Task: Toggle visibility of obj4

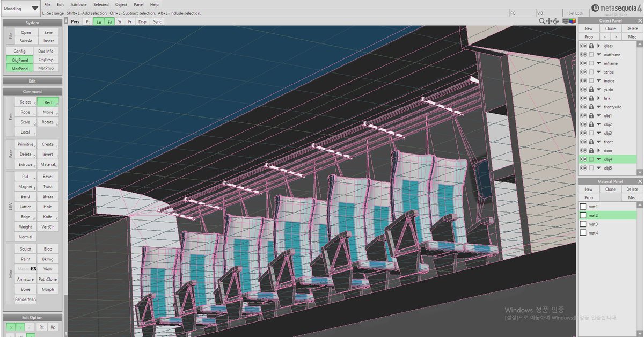Action: (583, 159)
